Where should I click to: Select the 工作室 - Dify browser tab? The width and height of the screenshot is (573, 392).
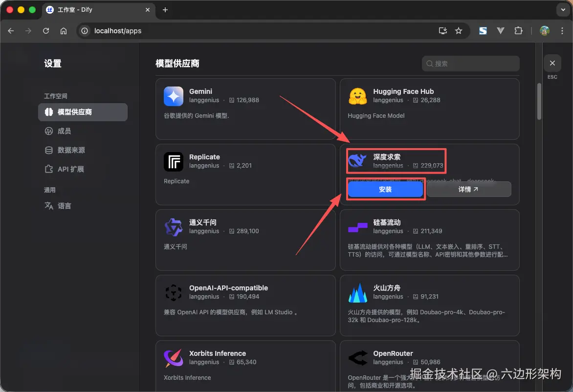point(98,10)
